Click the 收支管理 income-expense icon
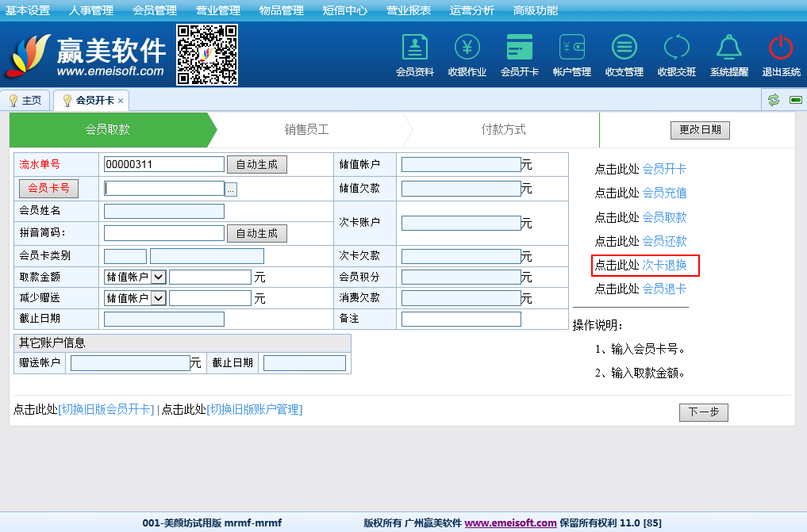 click(x=624, y=48)
